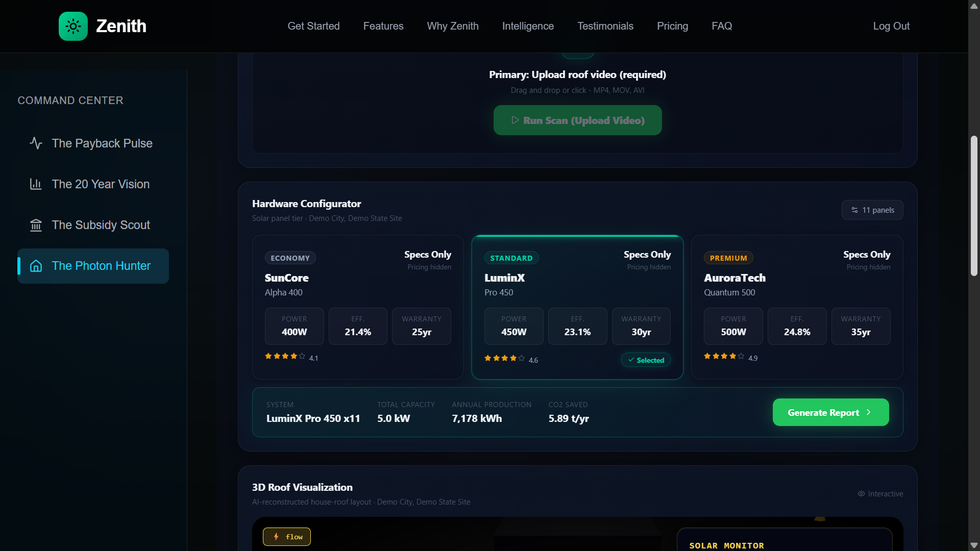The height and width of the screenshot is (551, 980).
Task: Open the Pricing nav item
Action: [672, 26]
